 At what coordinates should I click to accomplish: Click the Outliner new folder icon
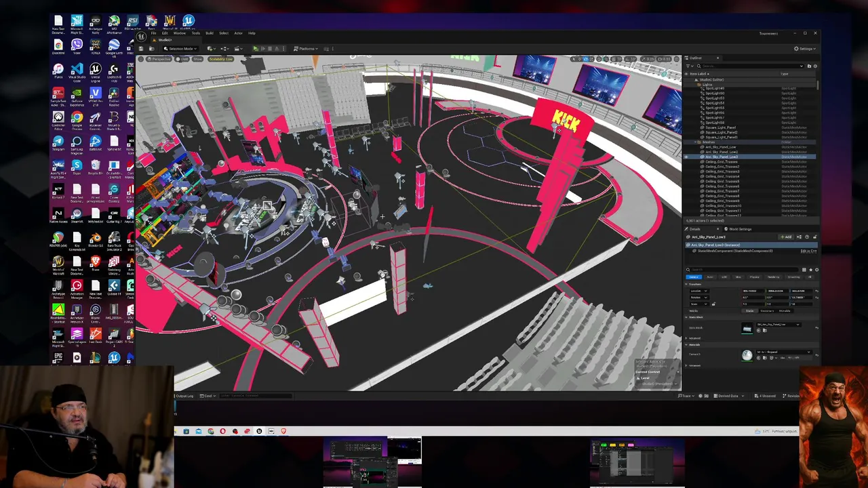pyautogui.click(x=809, y=66)
